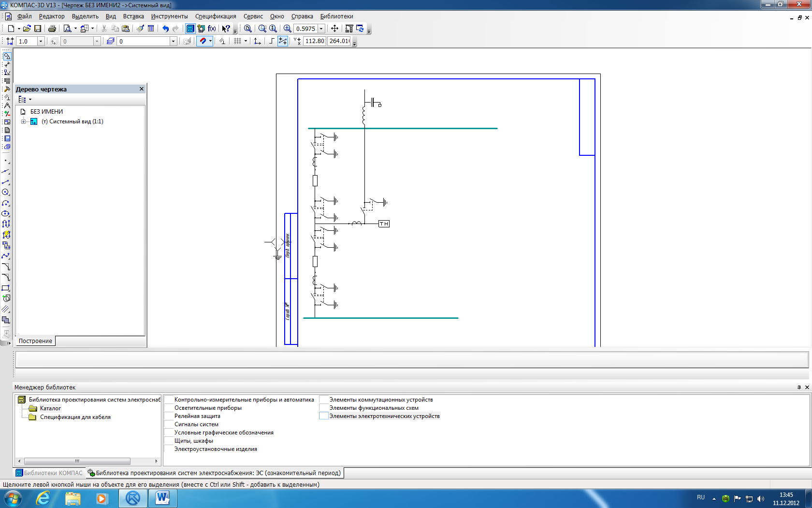Screen dimensions: 812x508
Task: Select the Point tool
Action: pos(6,161)
